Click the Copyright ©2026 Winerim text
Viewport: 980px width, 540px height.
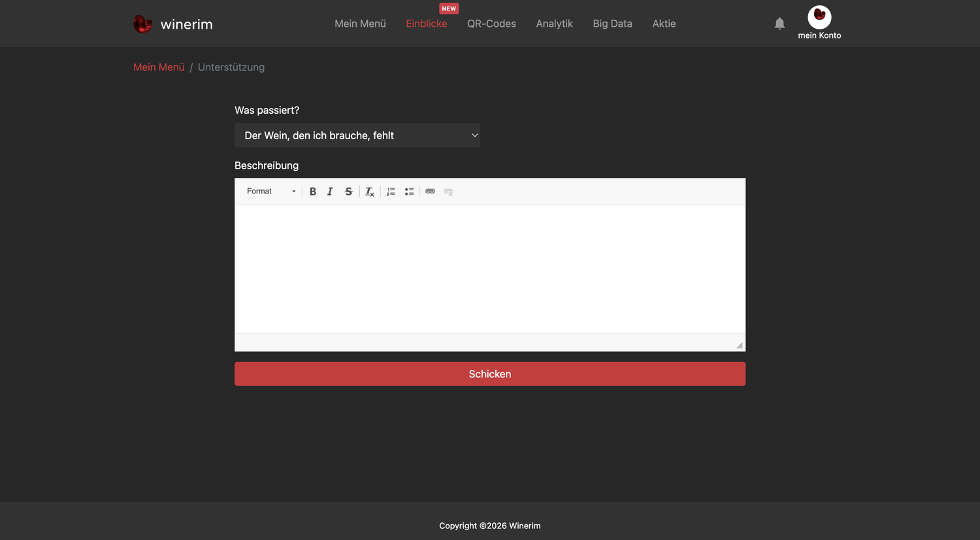(490, 526)
